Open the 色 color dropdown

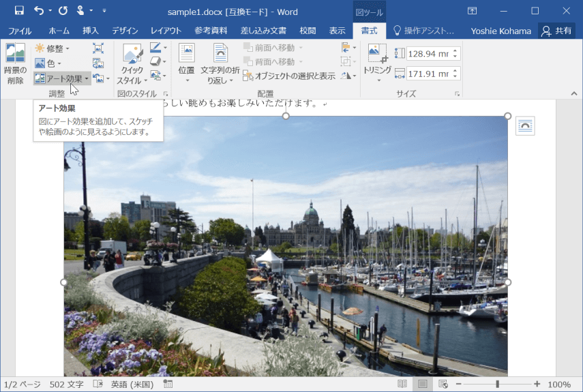pos(48,63)
